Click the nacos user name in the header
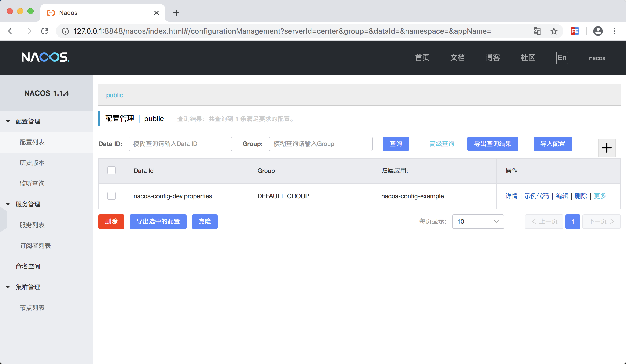This screenshot has width=626, height=364. pyautogui.click(x=597, y=58)
